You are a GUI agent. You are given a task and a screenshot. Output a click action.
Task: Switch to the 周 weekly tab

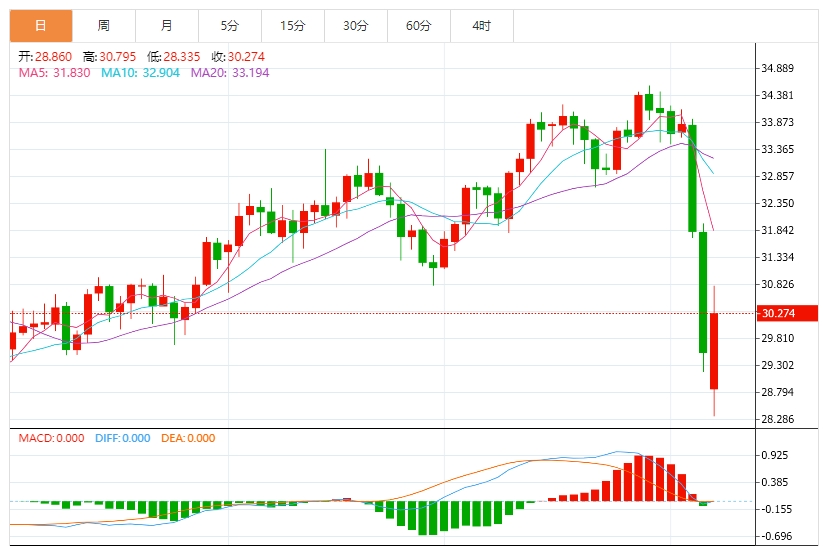(x=104, y=26)
